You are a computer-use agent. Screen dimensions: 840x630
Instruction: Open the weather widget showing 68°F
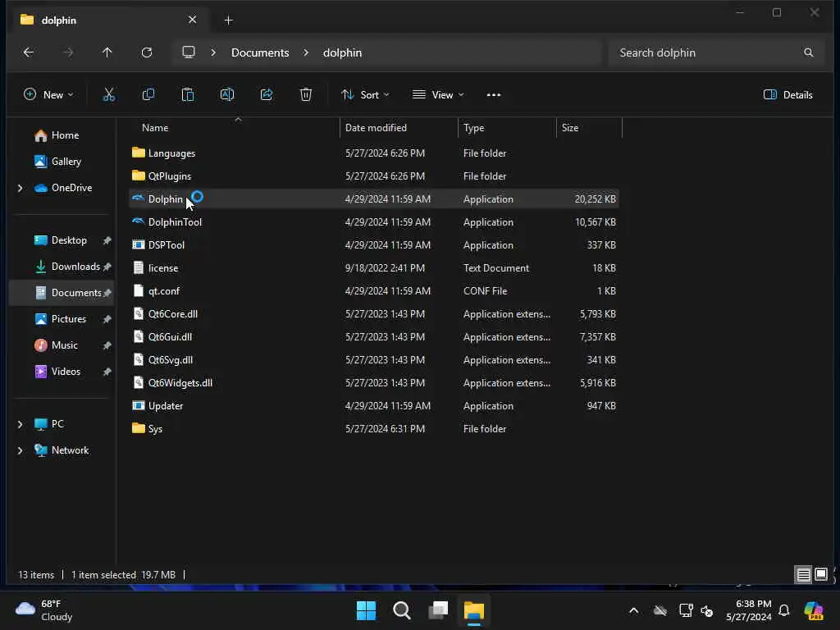(44, 610)
